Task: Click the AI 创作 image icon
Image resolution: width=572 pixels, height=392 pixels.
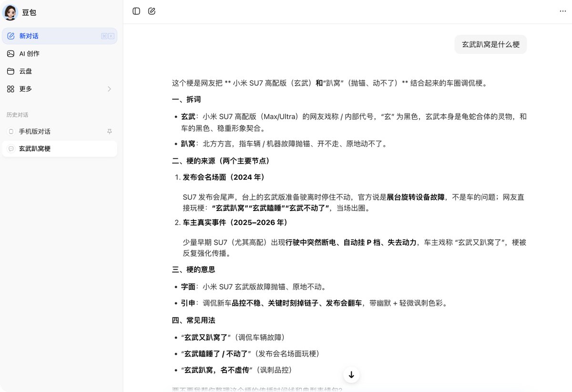Action: click(x=11, y=54)
